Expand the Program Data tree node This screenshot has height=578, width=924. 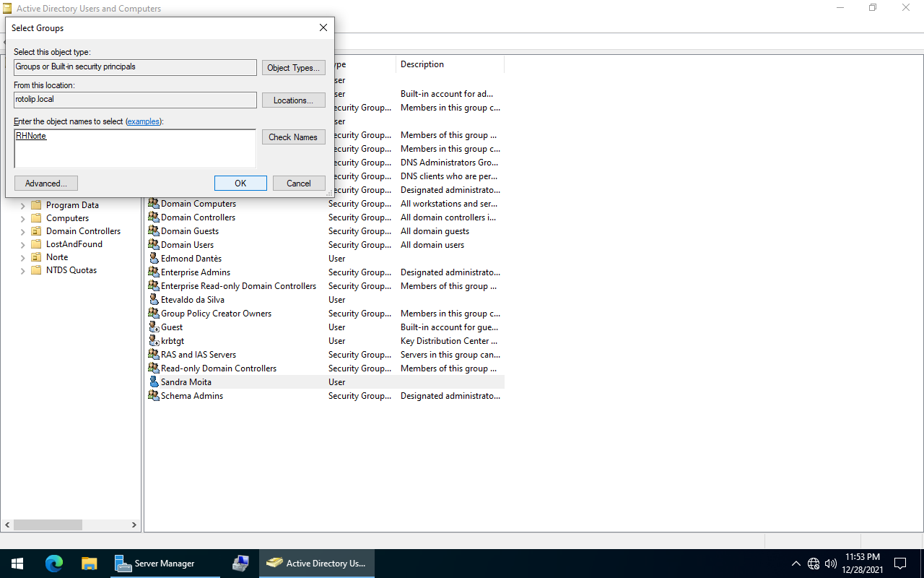[22, 205]
